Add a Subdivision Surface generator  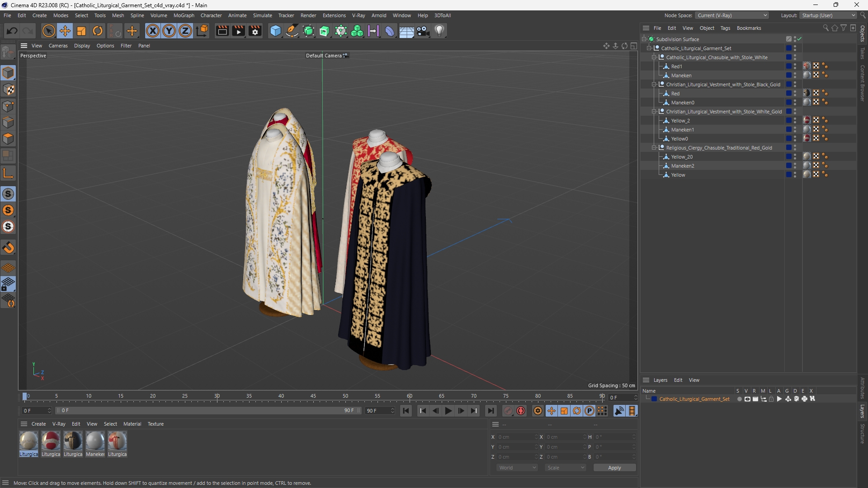click(x=309, y=31)
